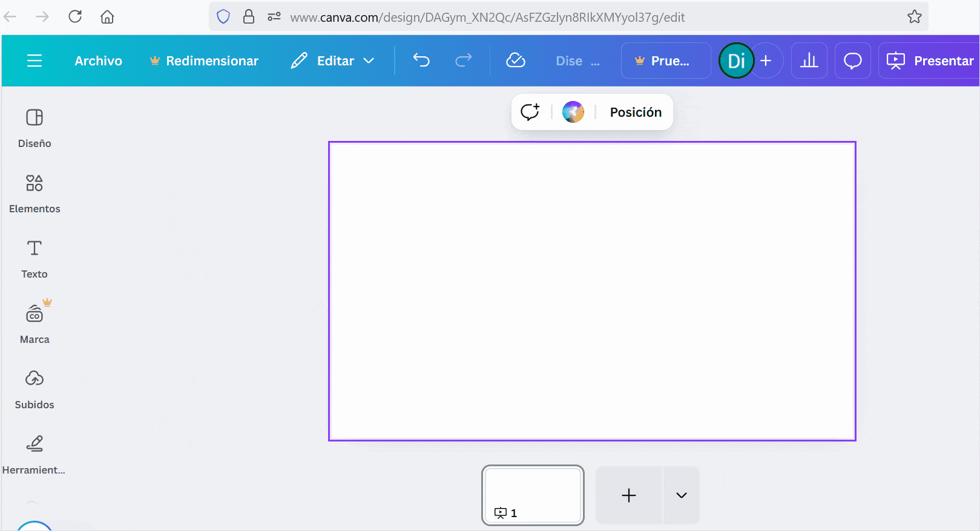Open the hamburger main menu
Screen dimensions: 980x531
(35, 60)
